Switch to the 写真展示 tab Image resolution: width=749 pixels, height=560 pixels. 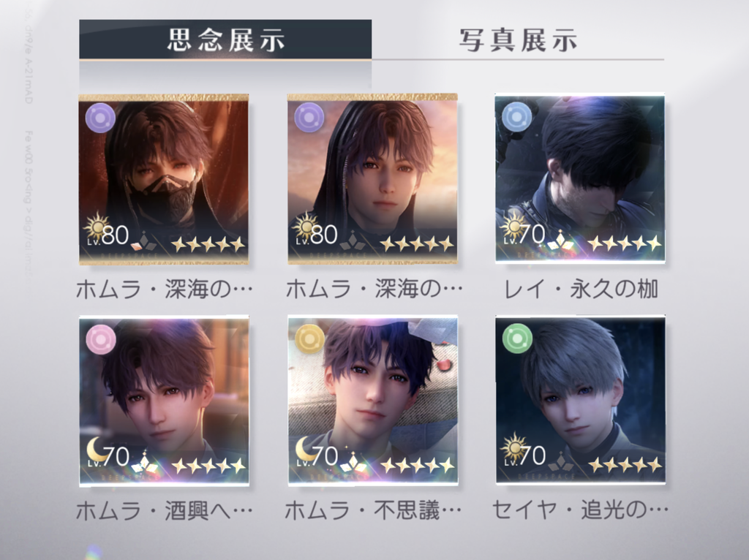(x=518, y=40)
